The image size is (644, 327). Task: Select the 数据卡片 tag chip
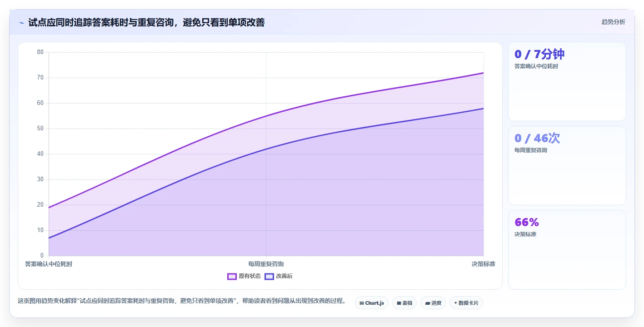click(x=466, y=303)
